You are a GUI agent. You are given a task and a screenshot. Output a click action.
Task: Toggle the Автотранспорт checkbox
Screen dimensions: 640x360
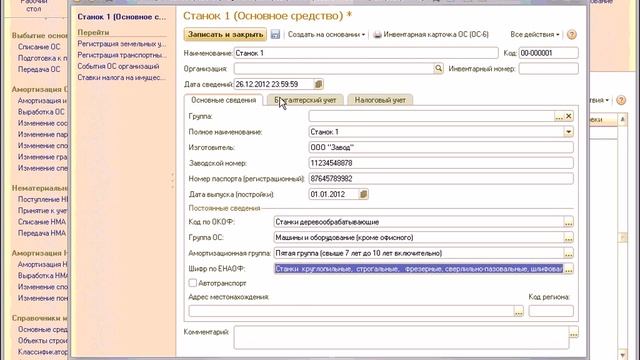pos(193,282)
